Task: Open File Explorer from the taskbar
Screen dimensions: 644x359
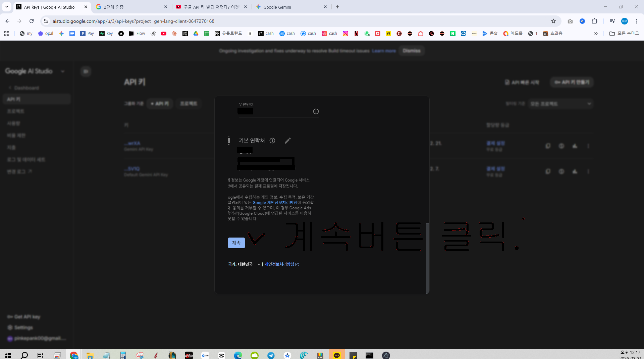Action: 90,355
